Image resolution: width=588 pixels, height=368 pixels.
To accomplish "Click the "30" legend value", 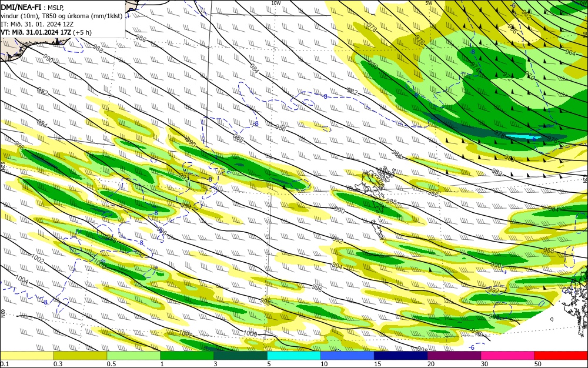I will (x=485, y=364).
